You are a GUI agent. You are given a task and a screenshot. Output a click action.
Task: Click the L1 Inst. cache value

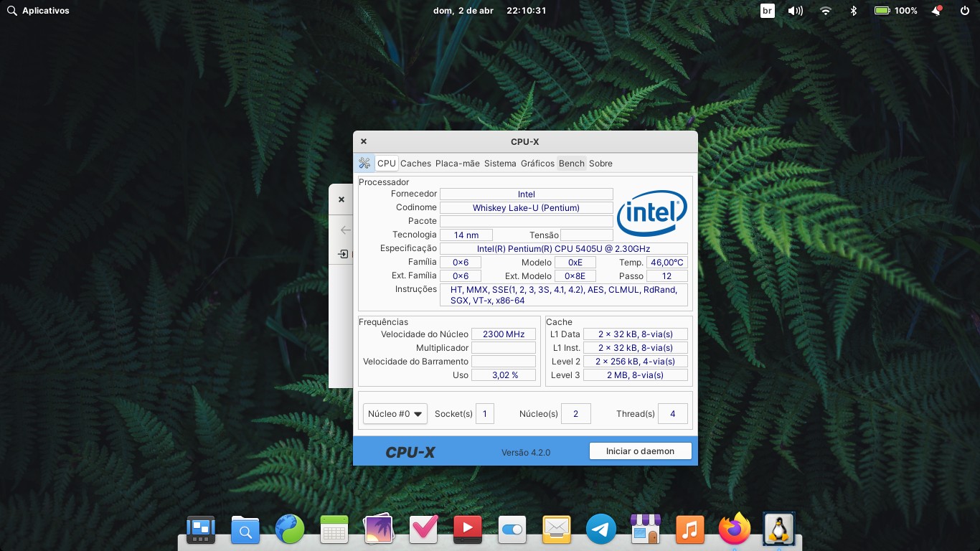[x=636, y=348]
